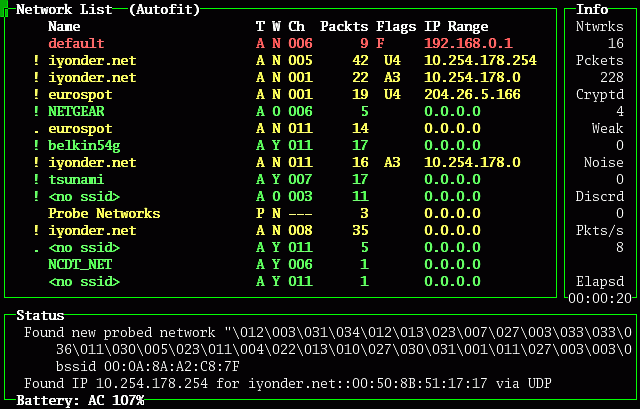Select the NETGEAR network name

click(76, 111)
